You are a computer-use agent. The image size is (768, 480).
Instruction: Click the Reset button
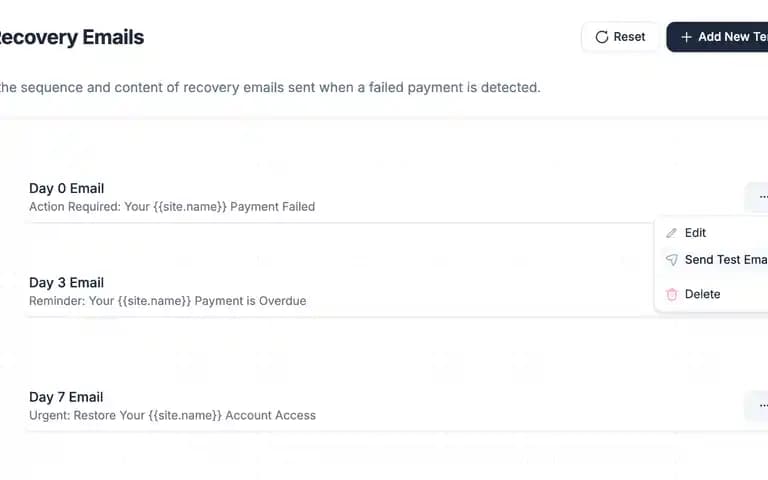point(621,37)
